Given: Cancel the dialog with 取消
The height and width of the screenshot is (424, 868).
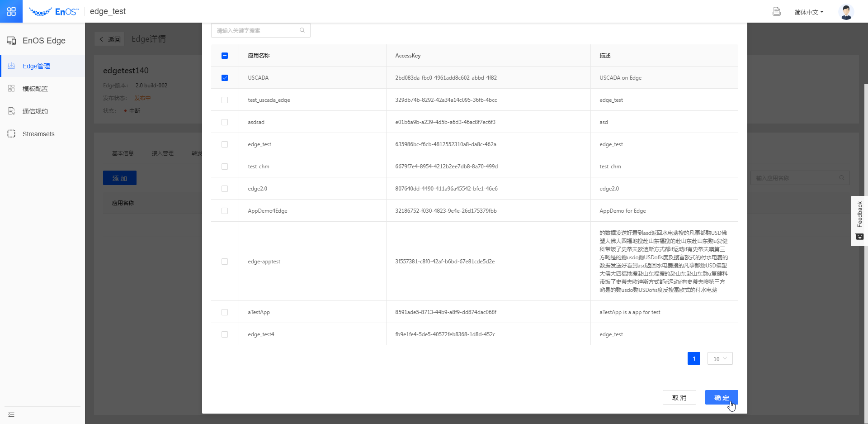Looking at the screenshot, I should 679,397.
